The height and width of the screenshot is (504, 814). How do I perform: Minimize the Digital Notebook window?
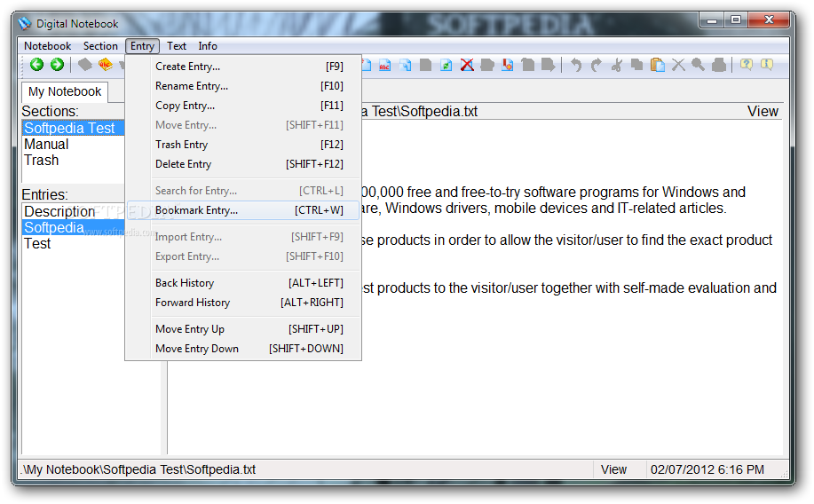(x=712, y=20)
